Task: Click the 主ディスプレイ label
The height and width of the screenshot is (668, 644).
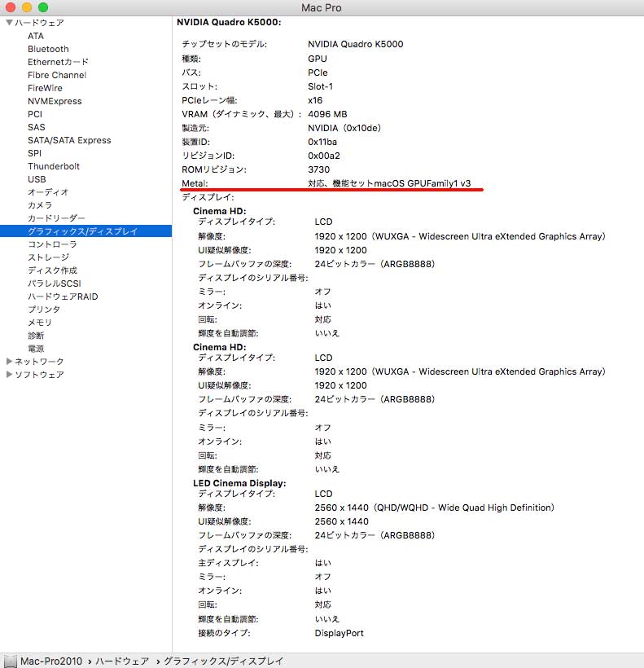Action: pos(228,563)
